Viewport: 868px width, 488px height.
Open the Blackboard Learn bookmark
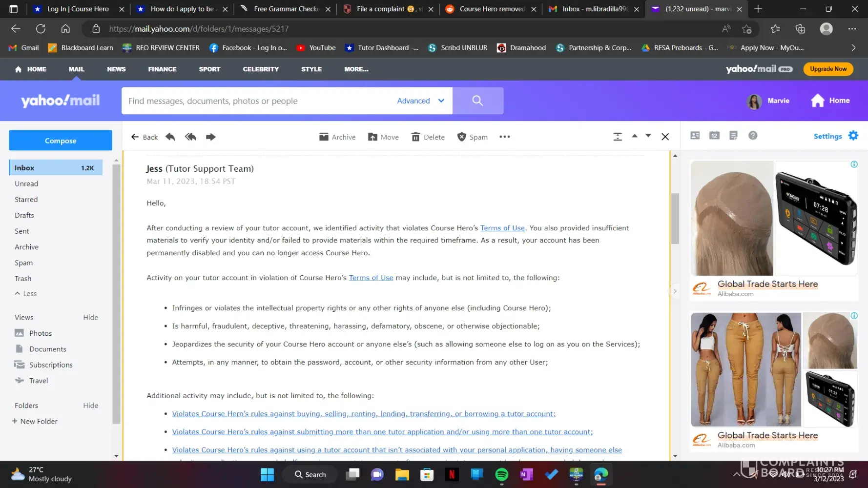[81, 48]
